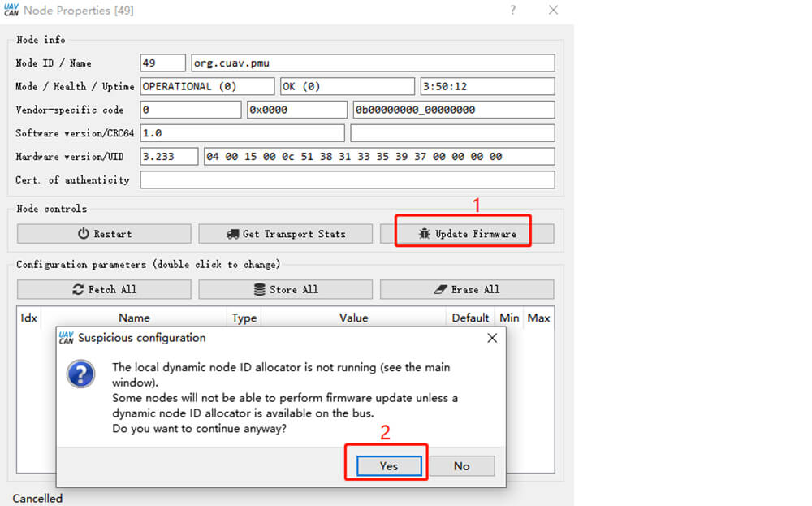Confirm with Yes in the dialog
Viewport: 812px width, 506px height.
[x=389, y=465]
